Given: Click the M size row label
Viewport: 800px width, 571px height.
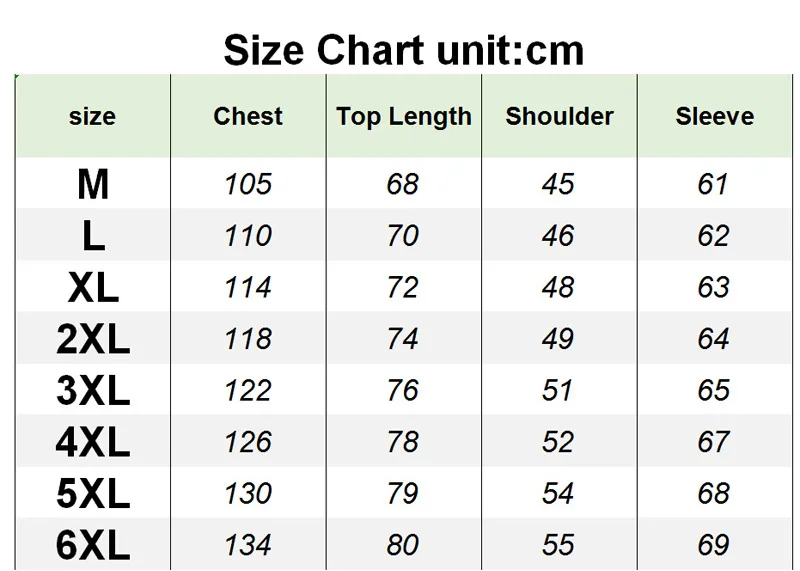Looking at the screenshot, I should [93, 184].
